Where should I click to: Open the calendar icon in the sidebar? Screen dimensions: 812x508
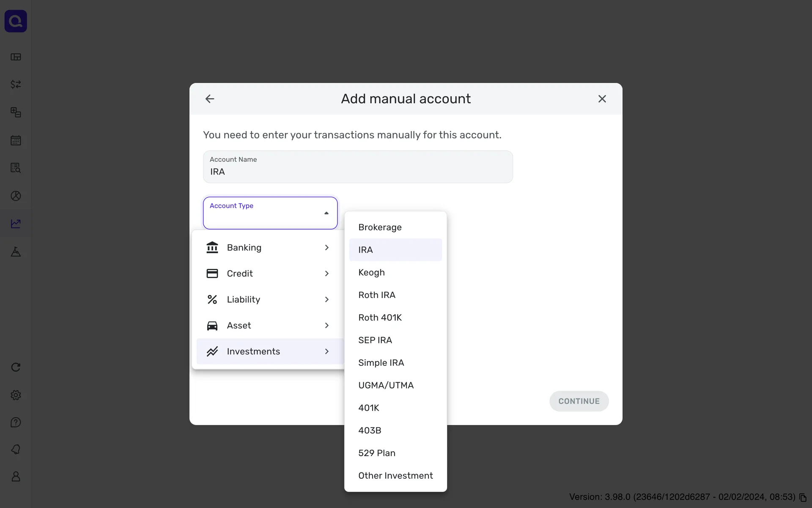[16, 140]
